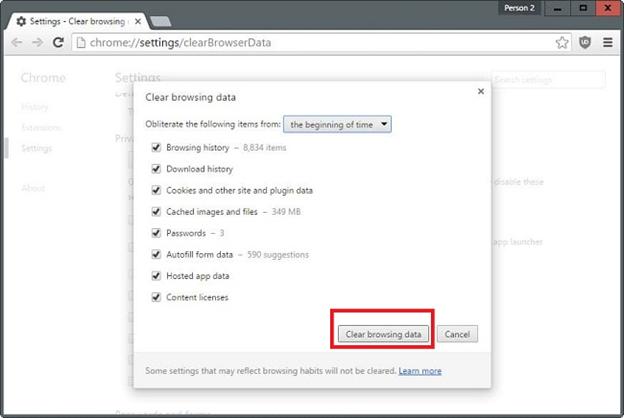The image size is (624, 418).
Task: Click the browser forward arrow
Action: (x=38, y=42)
